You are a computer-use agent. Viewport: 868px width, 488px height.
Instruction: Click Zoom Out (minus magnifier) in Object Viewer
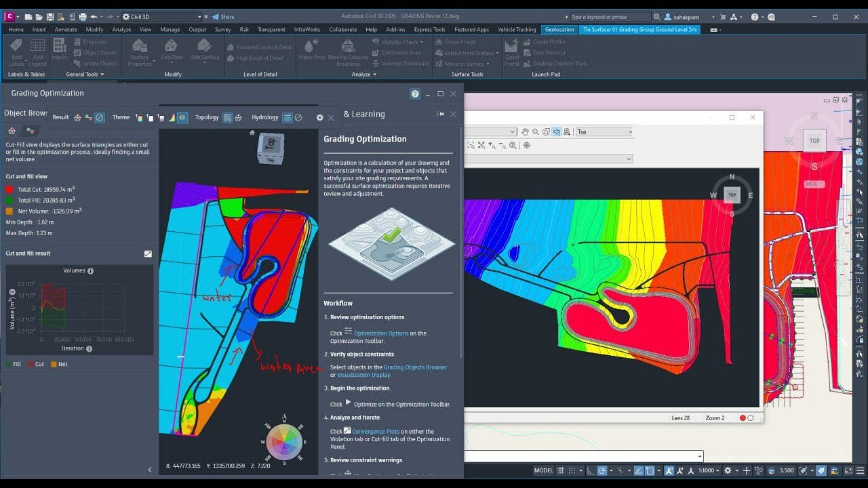[502, 145]
